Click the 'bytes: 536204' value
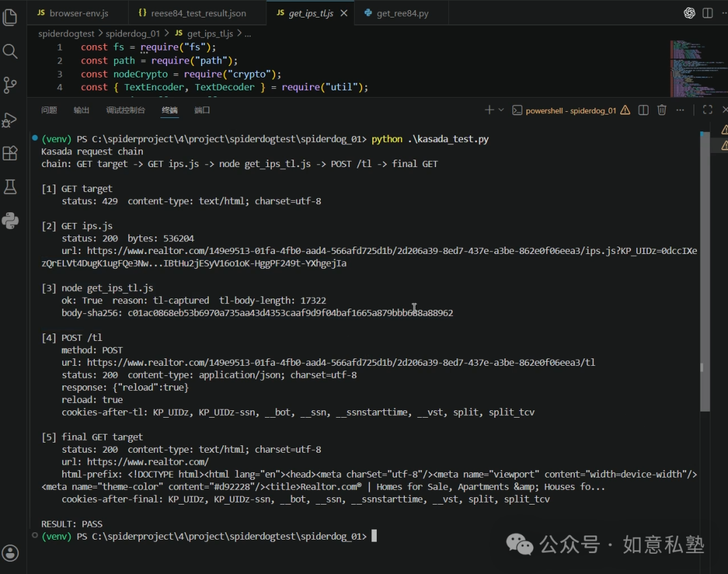 click(x=160, y=238)
